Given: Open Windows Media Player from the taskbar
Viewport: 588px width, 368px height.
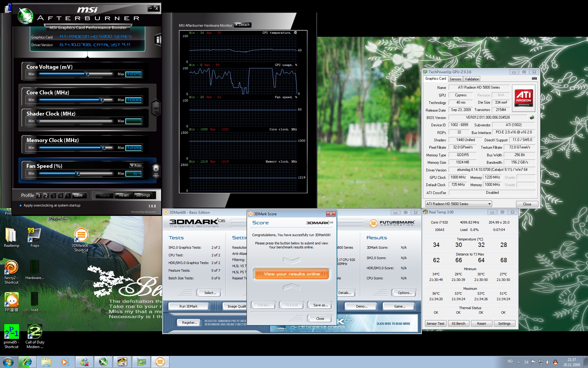Looking at the screenshot, I should (65, 362).
